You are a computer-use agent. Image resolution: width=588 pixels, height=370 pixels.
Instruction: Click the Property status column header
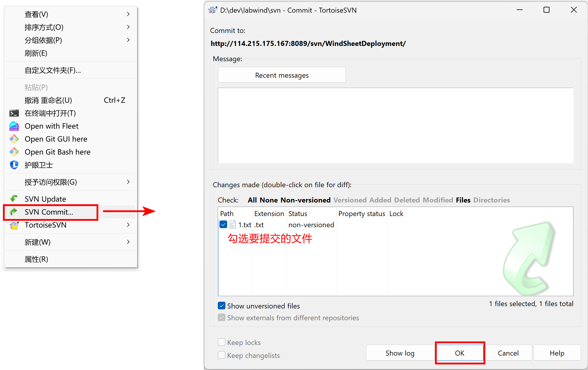click(x=362, y=214)
